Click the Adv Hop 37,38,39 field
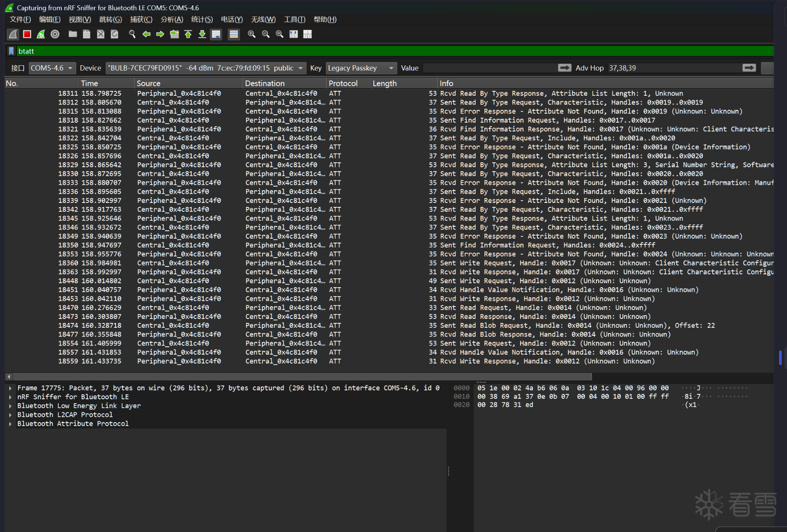 click(674, 68)
